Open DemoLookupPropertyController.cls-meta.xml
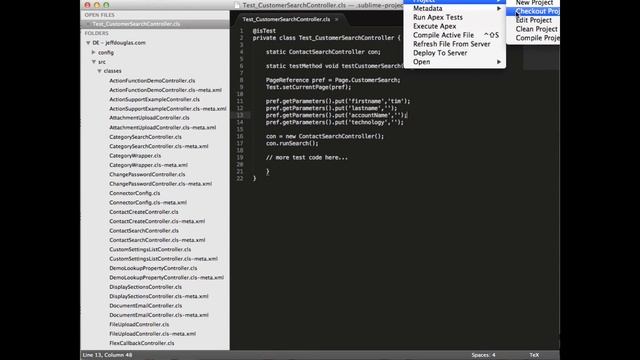 (x=167, y=278)
